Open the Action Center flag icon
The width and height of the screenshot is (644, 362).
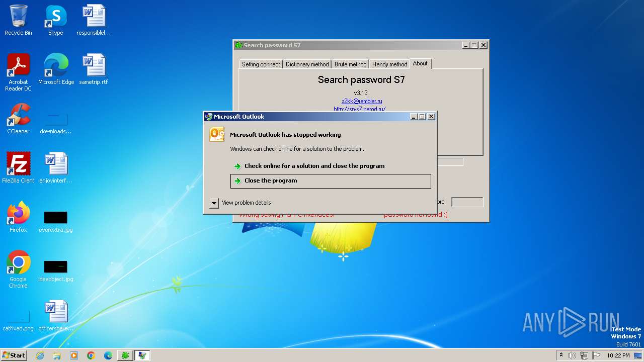click(x=596, y=355)
